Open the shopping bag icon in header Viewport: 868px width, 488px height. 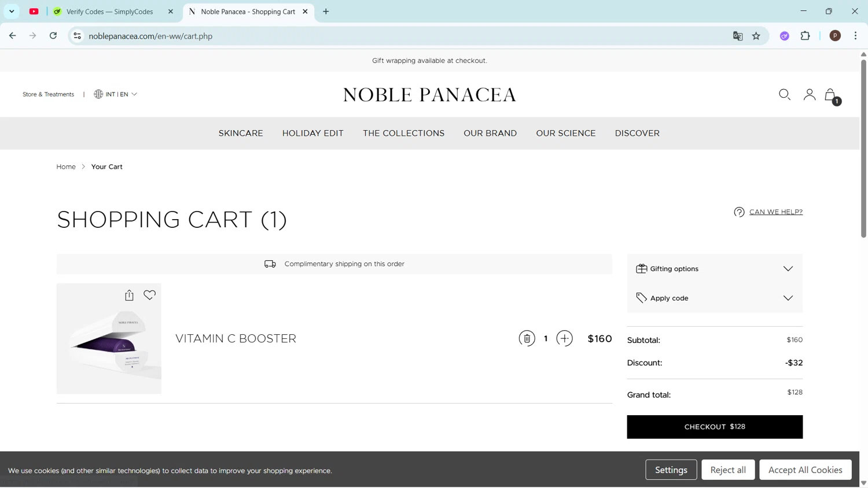coord(832,95)
